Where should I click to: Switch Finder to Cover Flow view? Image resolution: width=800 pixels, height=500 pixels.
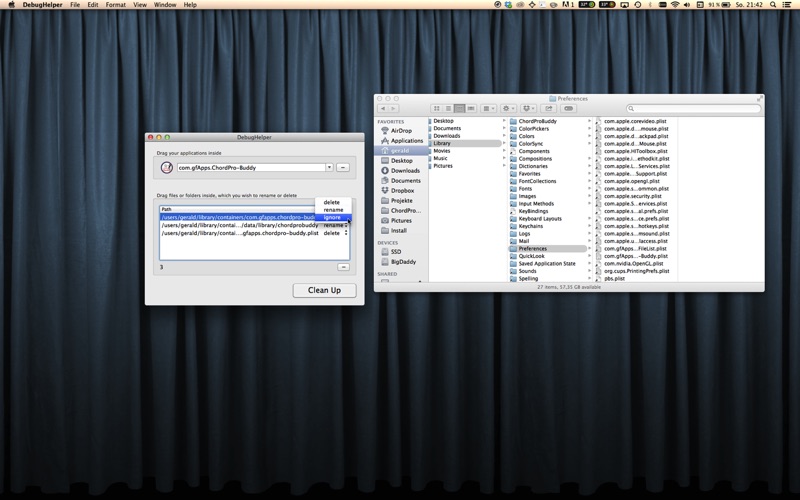(471, 108)
